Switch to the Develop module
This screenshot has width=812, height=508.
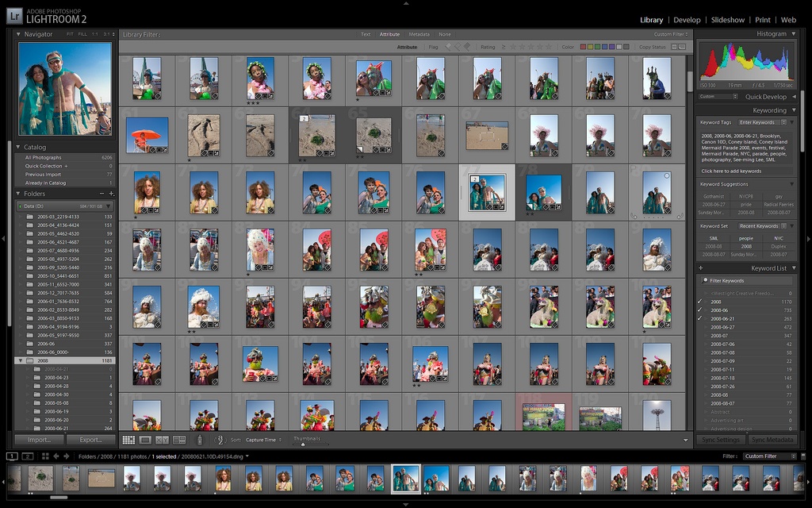[687, 20]
